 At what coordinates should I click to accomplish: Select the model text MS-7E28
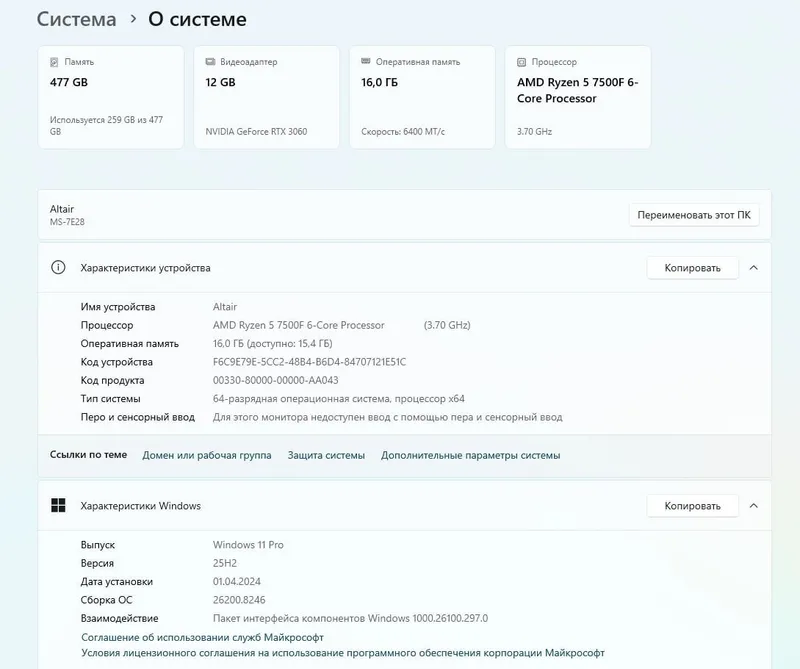(67, 222)
